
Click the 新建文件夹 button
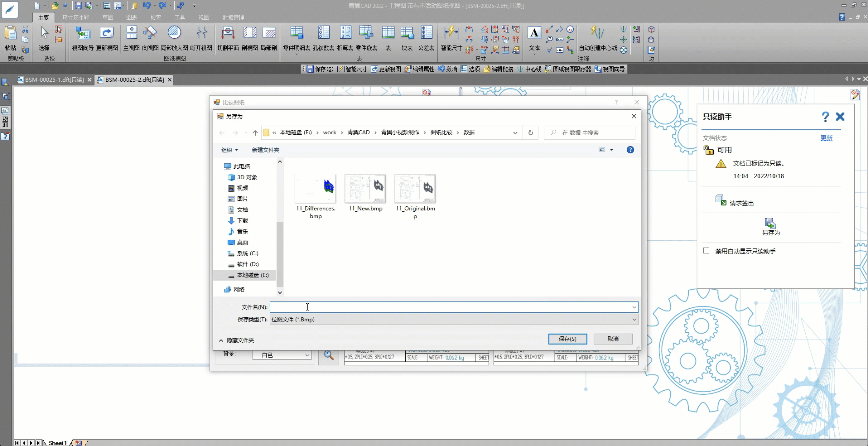point(266,150)
